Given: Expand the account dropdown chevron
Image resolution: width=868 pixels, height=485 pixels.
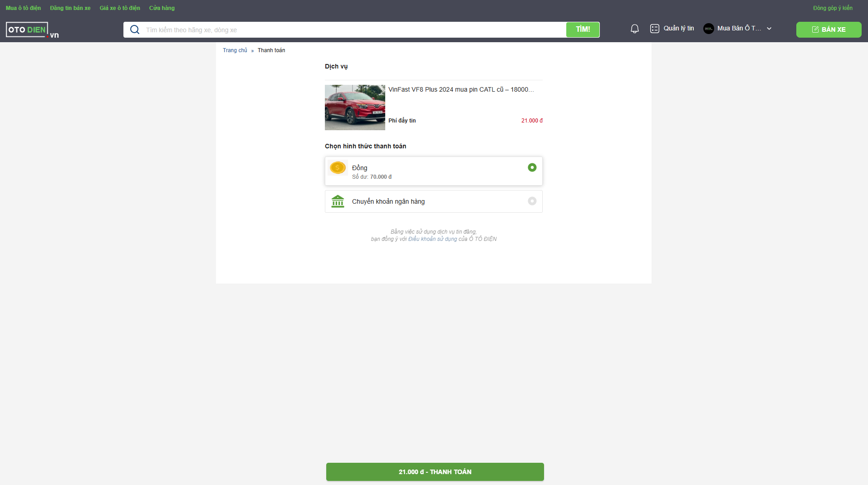Looking at the screenshot, I should 769,29.
